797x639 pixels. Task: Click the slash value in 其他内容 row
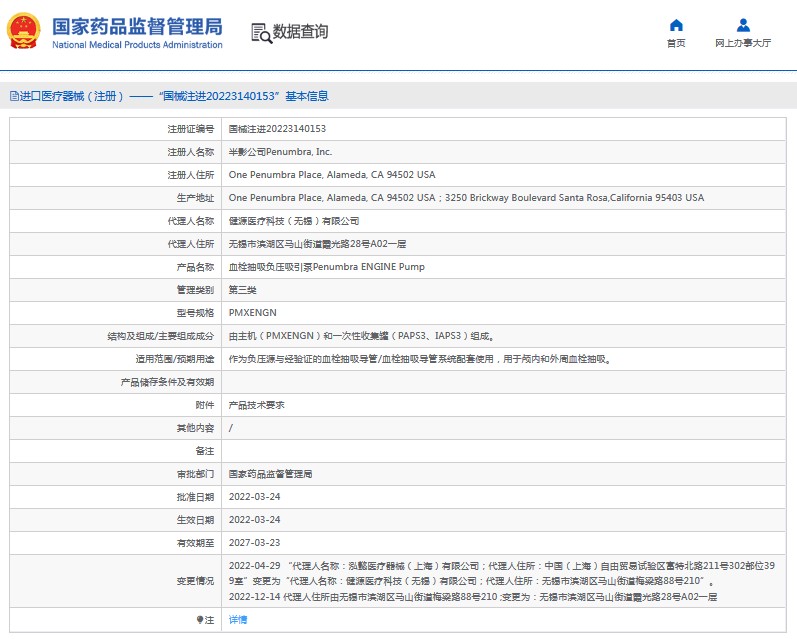[231, 428]
